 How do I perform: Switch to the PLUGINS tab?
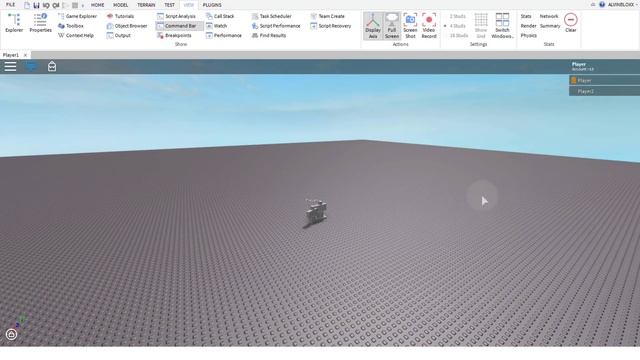coord(212,5)
